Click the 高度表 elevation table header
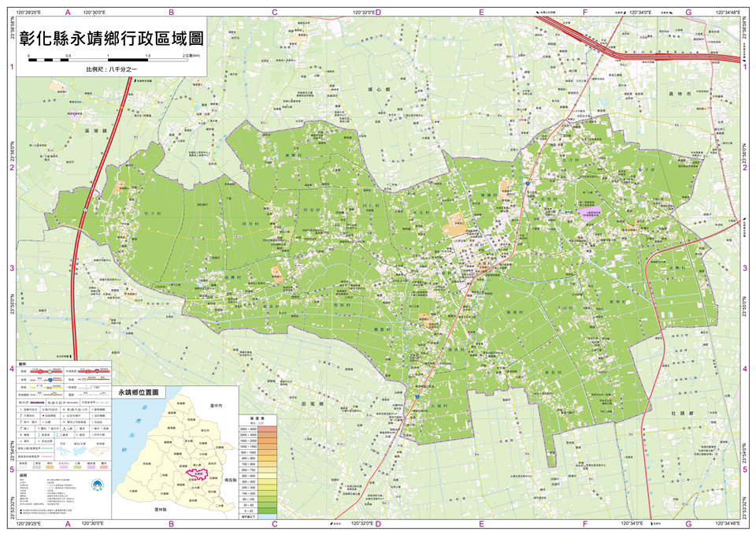 (258, 418)
